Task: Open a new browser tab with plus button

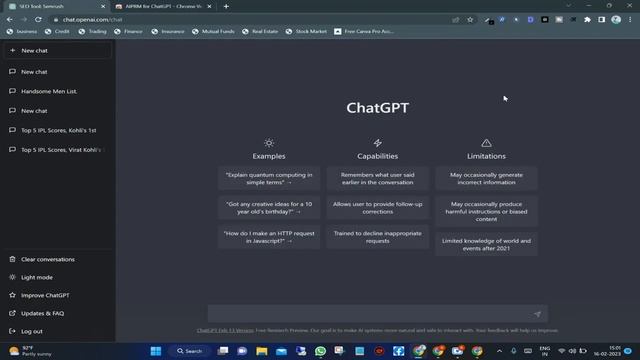Action: [x=226, y=7]
